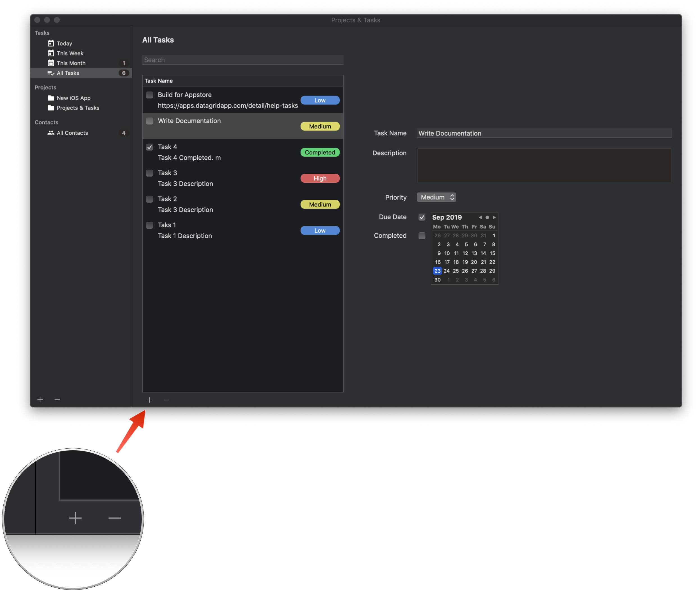Click the plus icon below the task list
The image size is (700, 592).
tap(149, 400)
